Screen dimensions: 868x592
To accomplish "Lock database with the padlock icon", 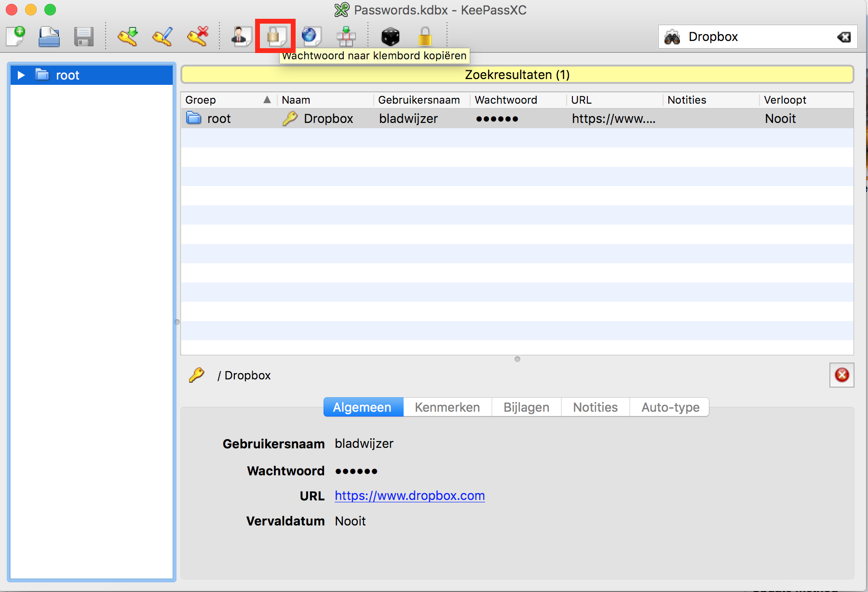I will tap(425, 37).
